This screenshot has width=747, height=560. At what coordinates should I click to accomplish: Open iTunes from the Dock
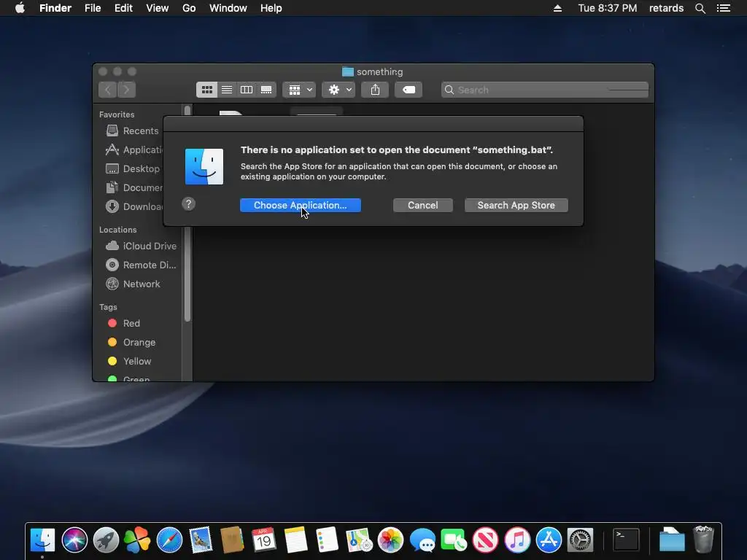coord(517,540)
